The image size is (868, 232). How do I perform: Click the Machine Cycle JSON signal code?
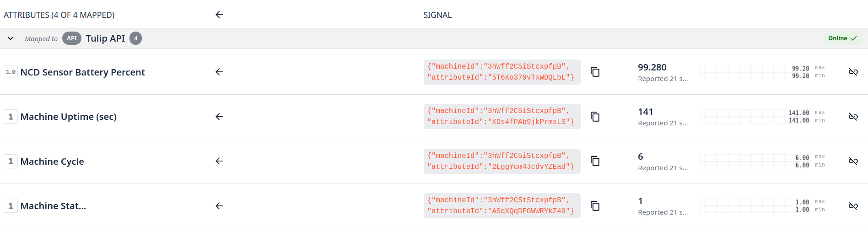click(x=501, y=161)
